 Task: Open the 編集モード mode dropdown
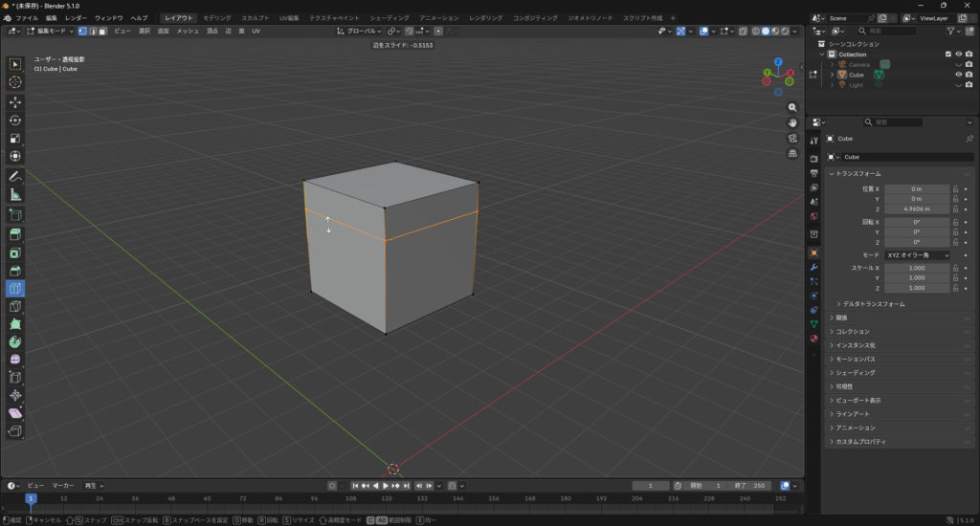pos(50,31)
